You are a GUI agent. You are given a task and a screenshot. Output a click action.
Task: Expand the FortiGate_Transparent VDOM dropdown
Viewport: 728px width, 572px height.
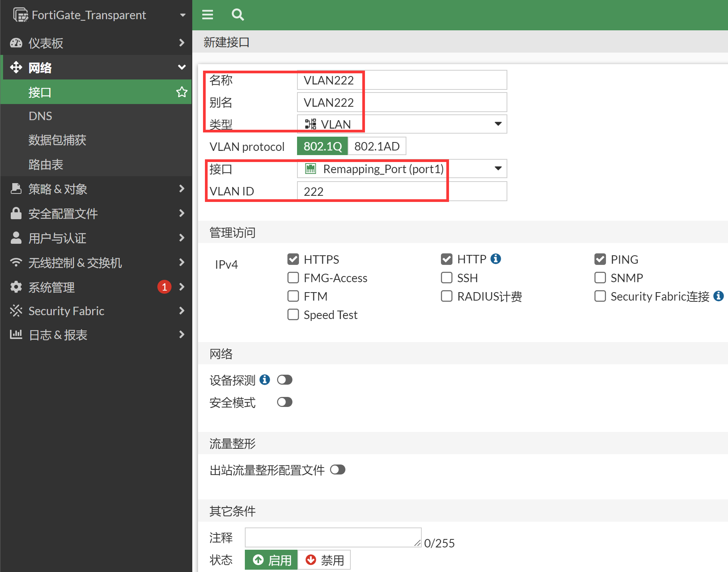pos(183,15)
